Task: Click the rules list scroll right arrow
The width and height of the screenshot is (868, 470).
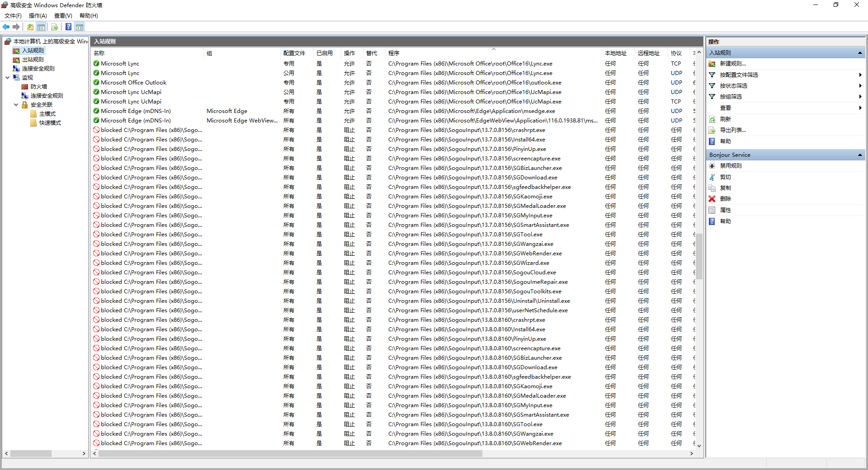Action: (x=691, y=453)
